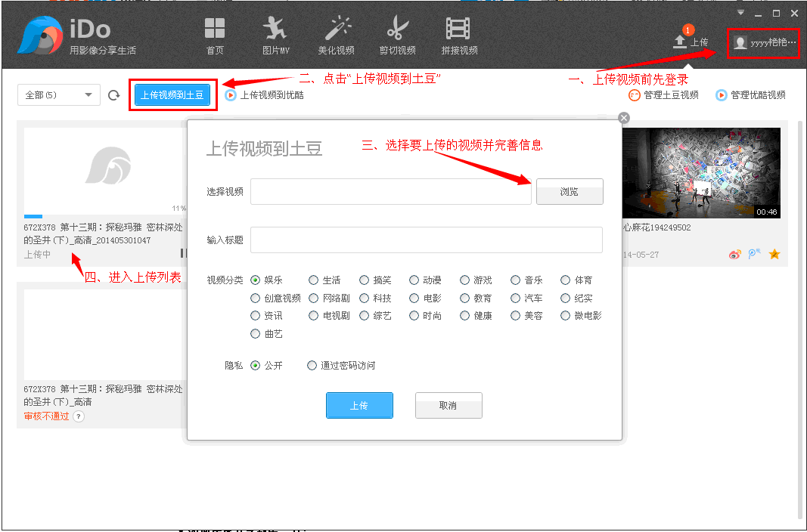Click the 输入标题 text field
807x532 pixels.
(x=426, y=240)
